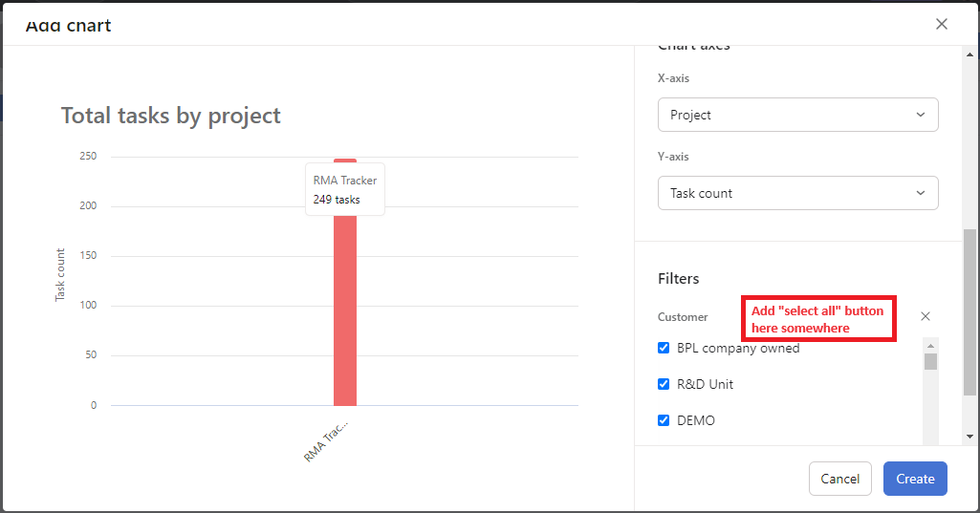Expand the Y-axis Task count dropdown

coord(797,193)
